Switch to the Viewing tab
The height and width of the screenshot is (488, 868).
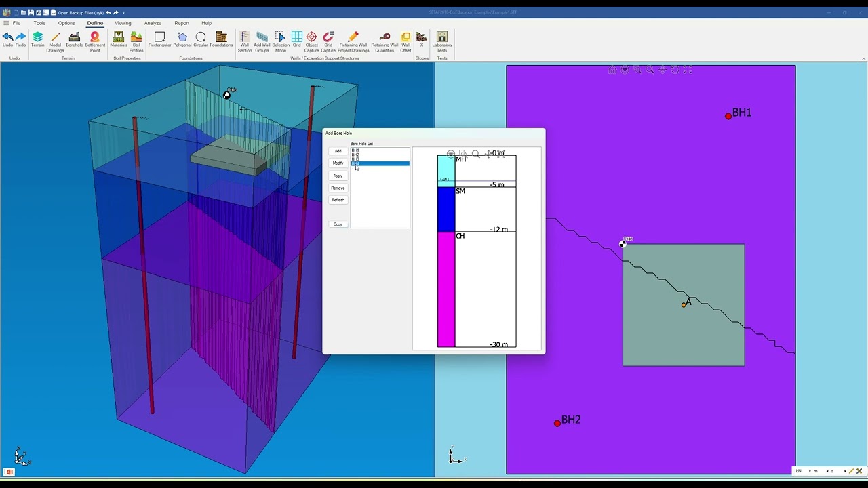(123, 23)
